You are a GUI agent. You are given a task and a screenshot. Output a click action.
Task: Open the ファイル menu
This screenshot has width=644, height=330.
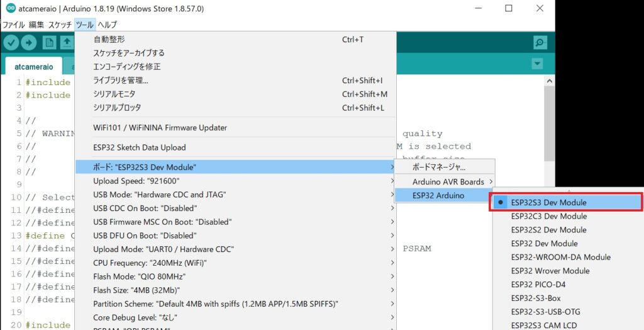click(x=14, y=25)
